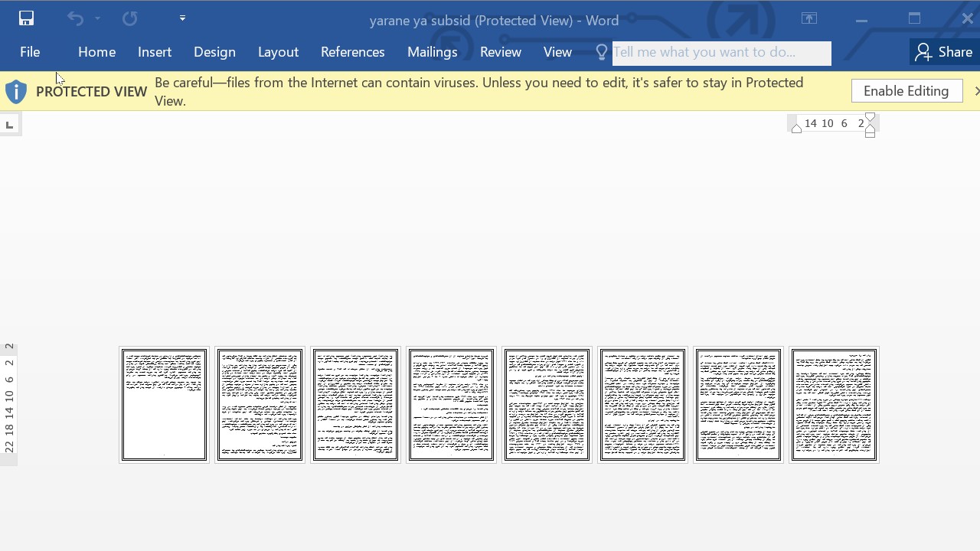Screen dimensions: 980x551
Task: Click the Redo/Repeat icon
Action: 129,18
